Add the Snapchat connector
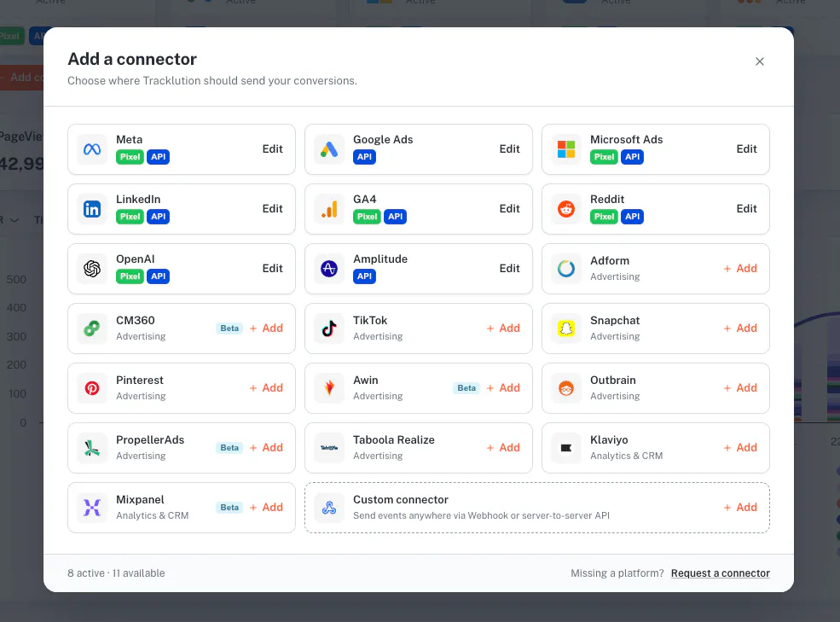The height and width of the screenshot is (622, 840). pos(740,328)
